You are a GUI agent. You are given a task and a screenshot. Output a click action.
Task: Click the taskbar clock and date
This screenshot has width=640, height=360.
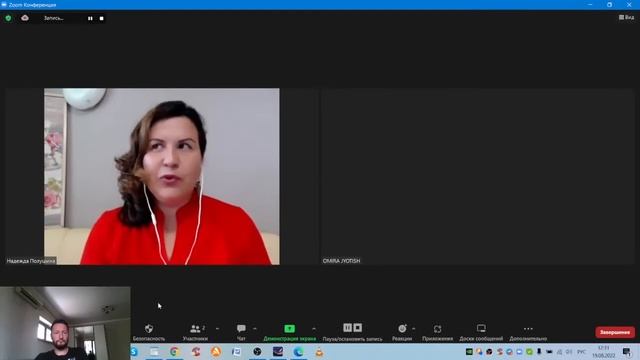(x=604, y=351)
